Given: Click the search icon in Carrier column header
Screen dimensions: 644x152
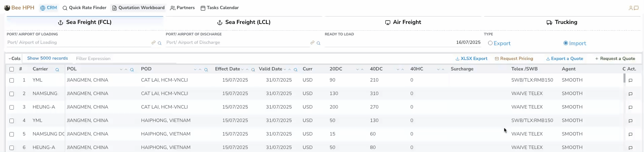Looking at the screenshot, I should (57, 70).
